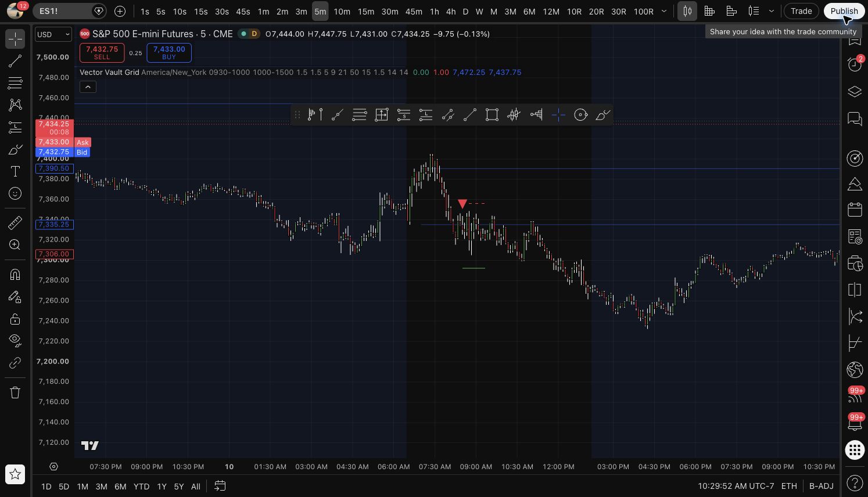Click the trash remove objects icon

pyautogui.click(x=15, y=392)
